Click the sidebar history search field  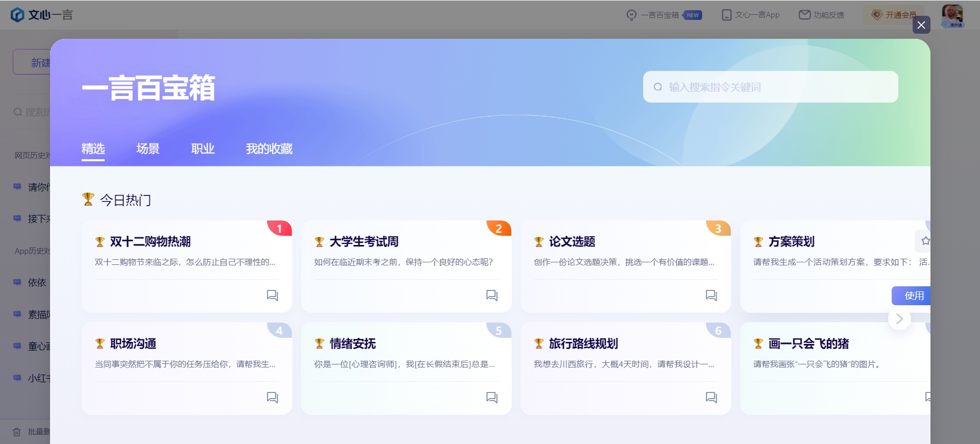click(32, 112)
